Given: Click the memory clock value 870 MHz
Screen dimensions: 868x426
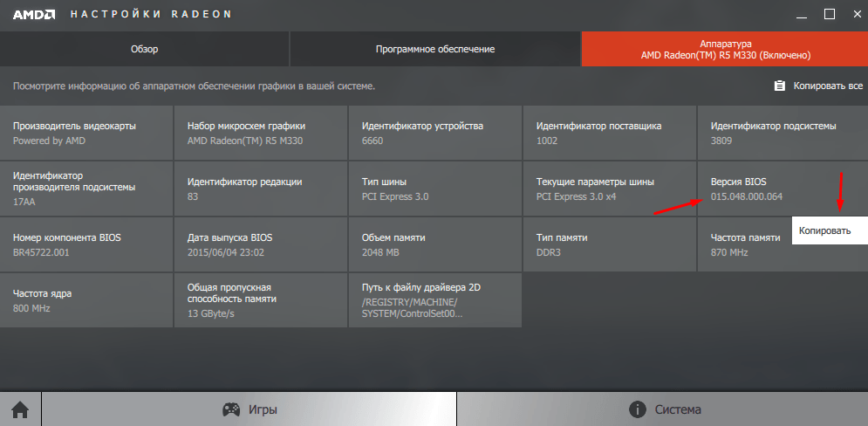Looking at the screenshot, I should coord(729,252).
